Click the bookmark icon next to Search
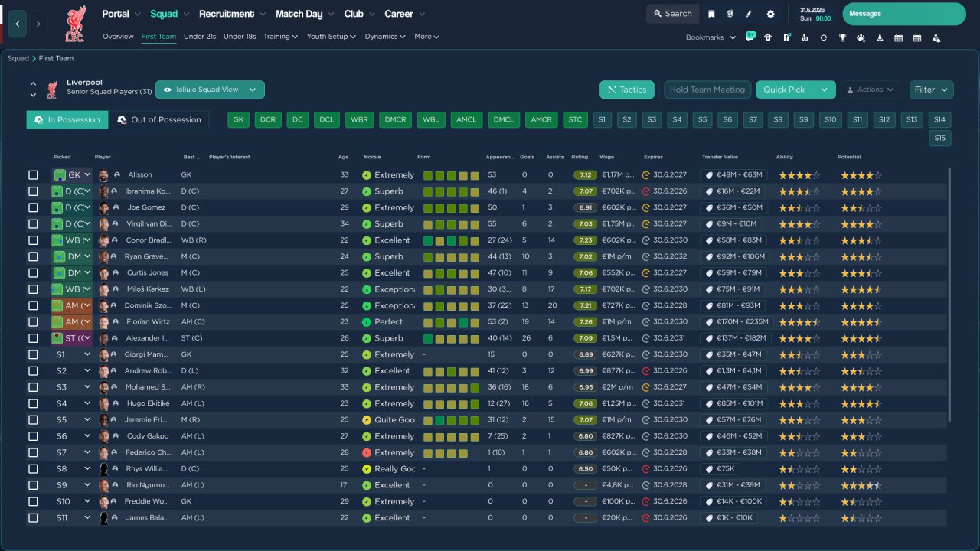This screenshot has width=980, height=551. point(711,14)
